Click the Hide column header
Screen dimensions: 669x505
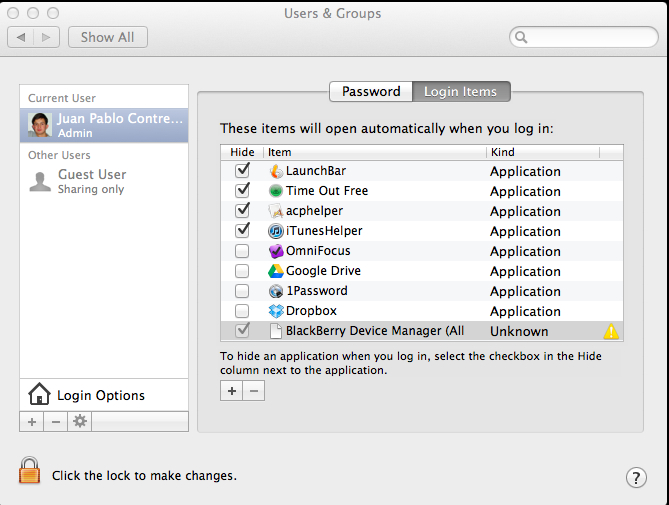[x=242, y=152]
